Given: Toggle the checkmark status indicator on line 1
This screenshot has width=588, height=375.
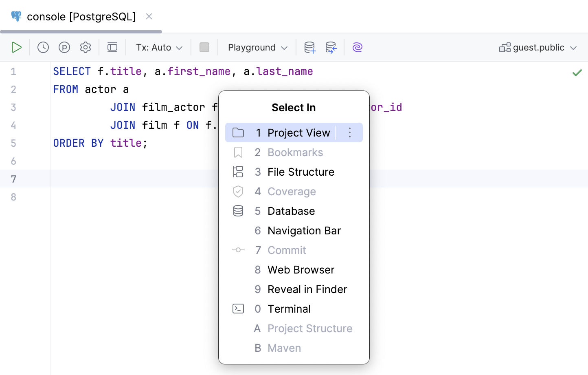Looking at the screenshot, I should [577, 72].
